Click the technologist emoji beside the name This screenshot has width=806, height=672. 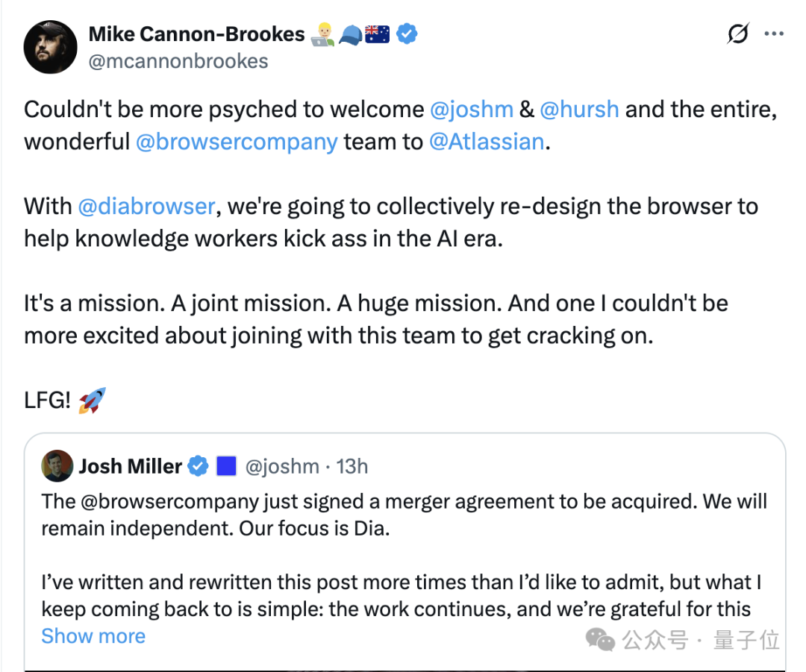pos(323,34)
